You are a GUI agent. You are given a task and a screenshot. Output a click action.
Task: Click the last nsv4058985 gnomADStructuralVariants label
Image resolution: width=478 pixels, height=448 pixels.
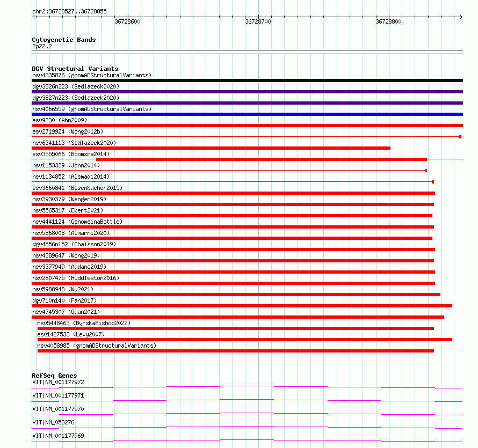(x=97, y=346)
